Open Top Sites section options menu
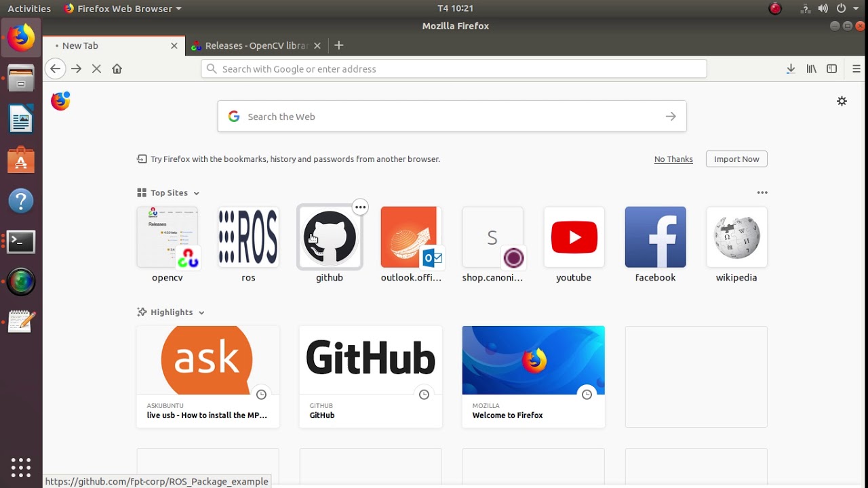Image resolution: width=868 pixels, height=488 pixels. click(x=762, y=192)
